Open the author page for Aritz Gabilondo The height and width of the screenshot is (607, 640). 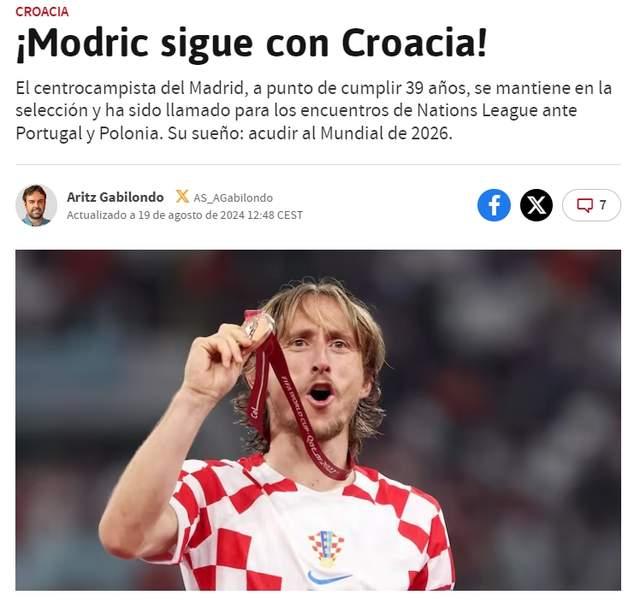coord(115,197)
